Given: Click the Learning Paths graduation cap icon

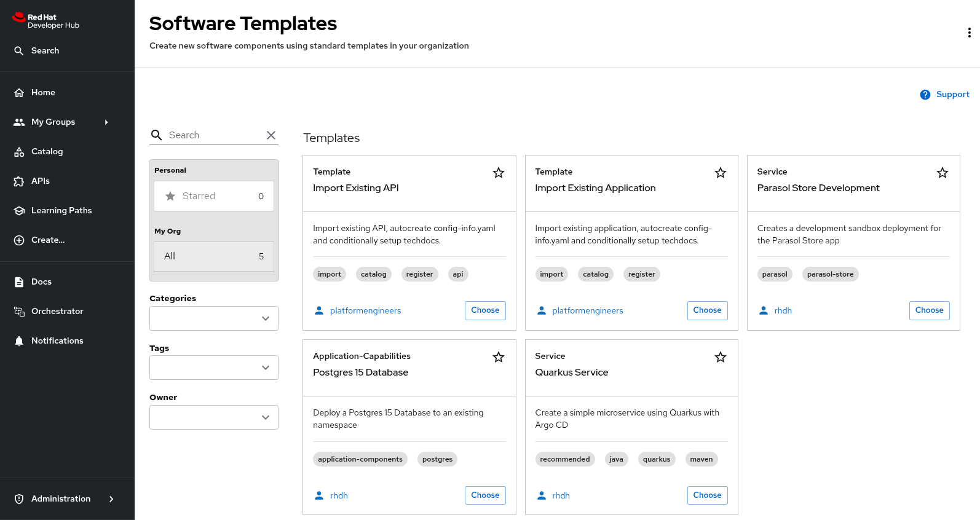Looking at the screenshot, I should pyautogui.click(x=19, y=210).
